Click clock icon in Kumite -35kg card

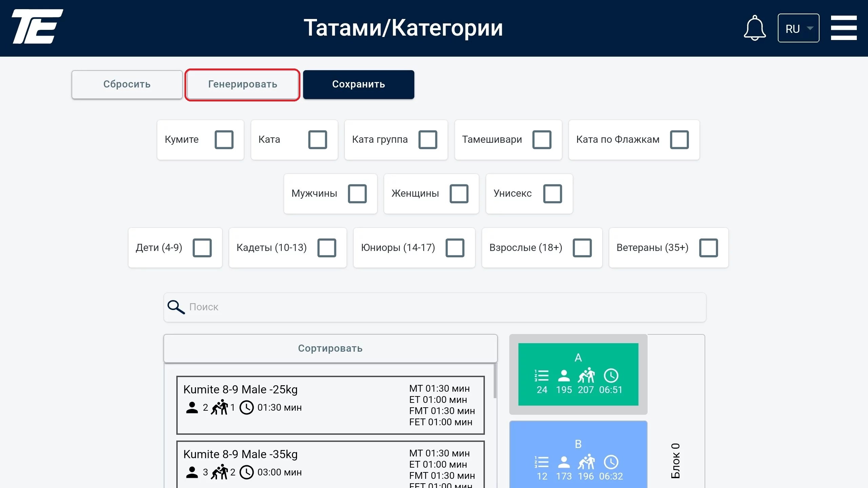(x=246, y=472)
